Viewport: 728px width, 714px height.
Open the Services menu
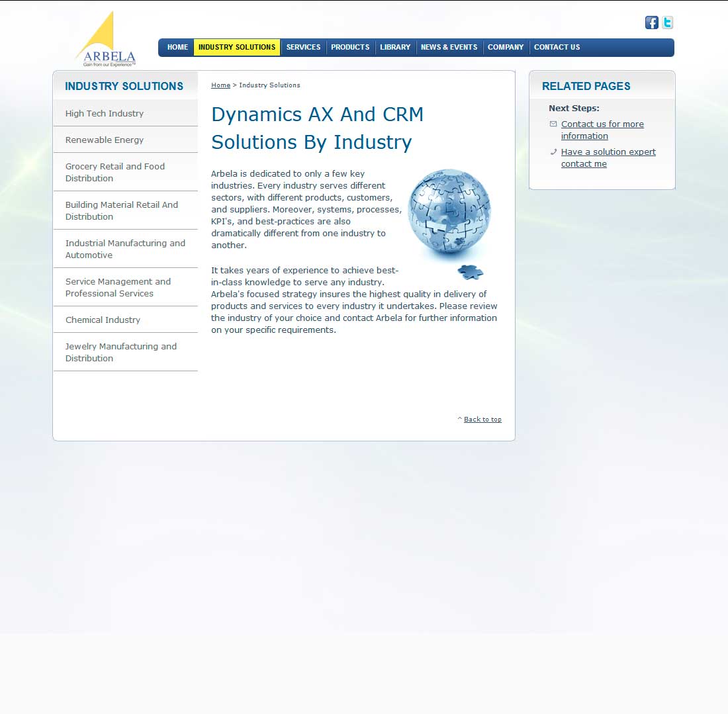(303, 48)
